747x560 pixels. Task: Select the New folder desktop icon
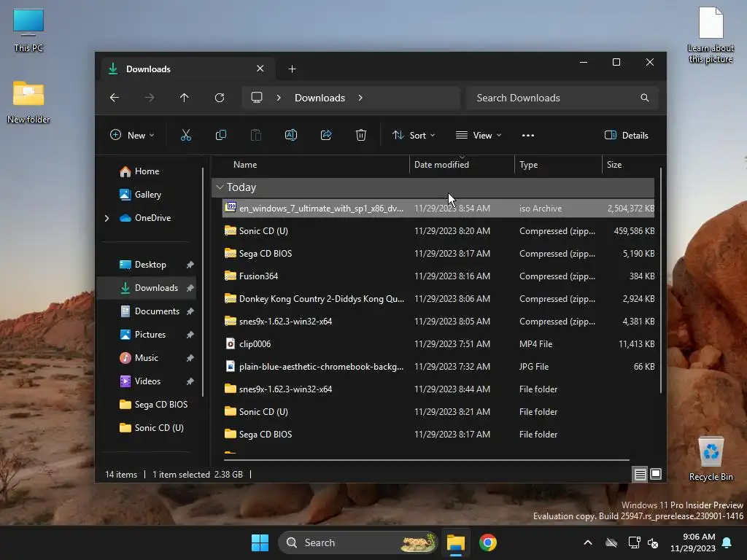point(28,102)
